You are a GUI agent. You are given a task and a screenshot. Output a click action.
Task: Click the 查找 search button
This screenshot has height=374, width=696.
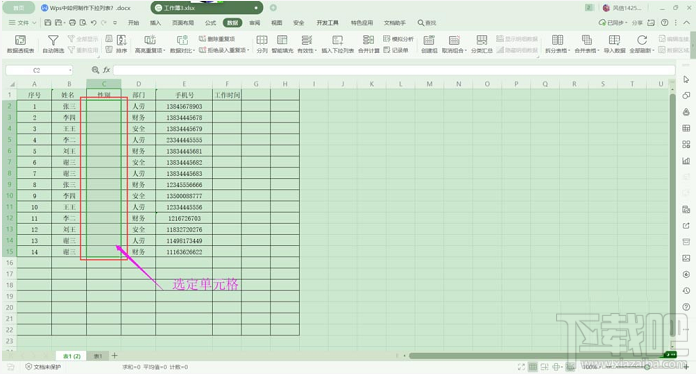tap(427, 23)
